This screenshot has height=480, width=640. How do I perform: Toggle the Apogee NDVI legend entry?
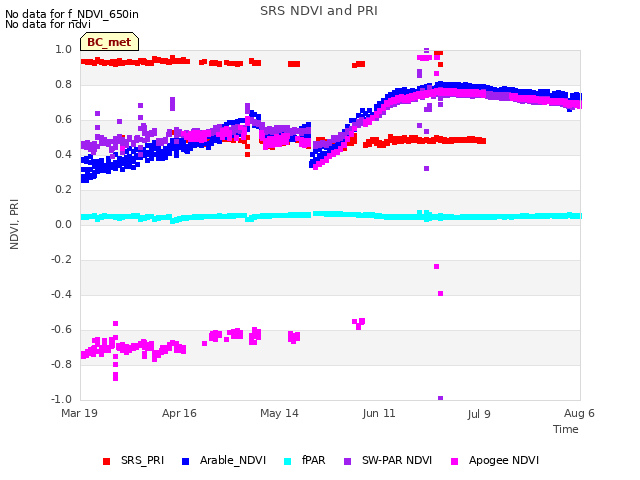tap(495, 461)
